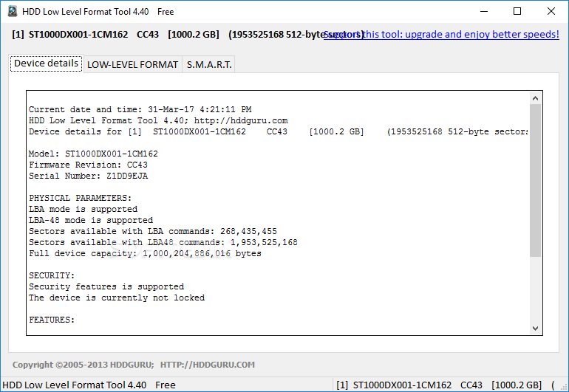
Task: Click the 'Full device capacity' line
Action: point(145,253)
